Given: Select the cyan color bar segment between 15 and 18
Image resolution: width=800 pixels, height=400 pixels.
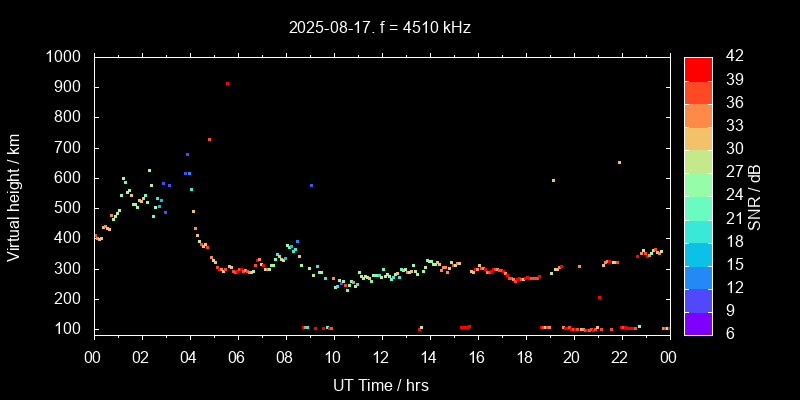Looking at the screenshot, I should click(697, 253).
